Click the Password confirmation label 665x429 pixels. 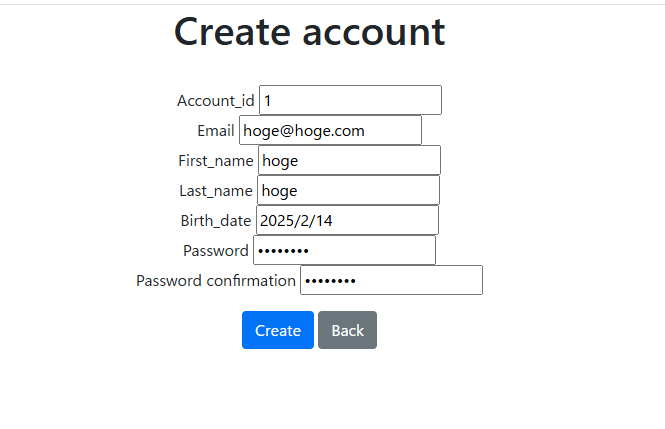tap(215, 281)
